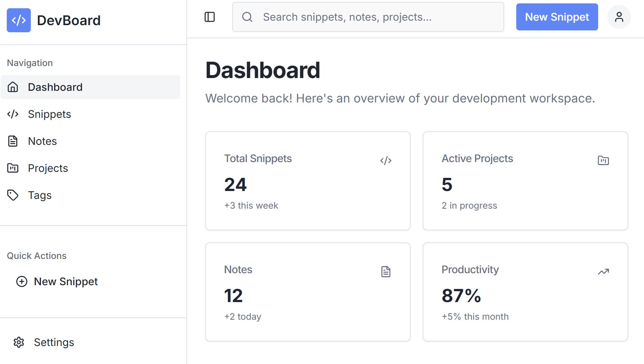Select Dashboard in the navigation menu
This screenshot has height=364, width=644.
(x=55, y=87)
